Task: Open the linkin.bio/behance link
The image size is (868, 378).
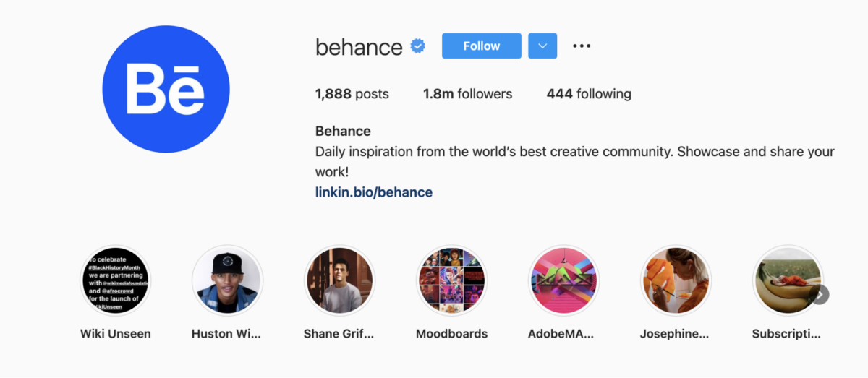Action: (374, 192)
